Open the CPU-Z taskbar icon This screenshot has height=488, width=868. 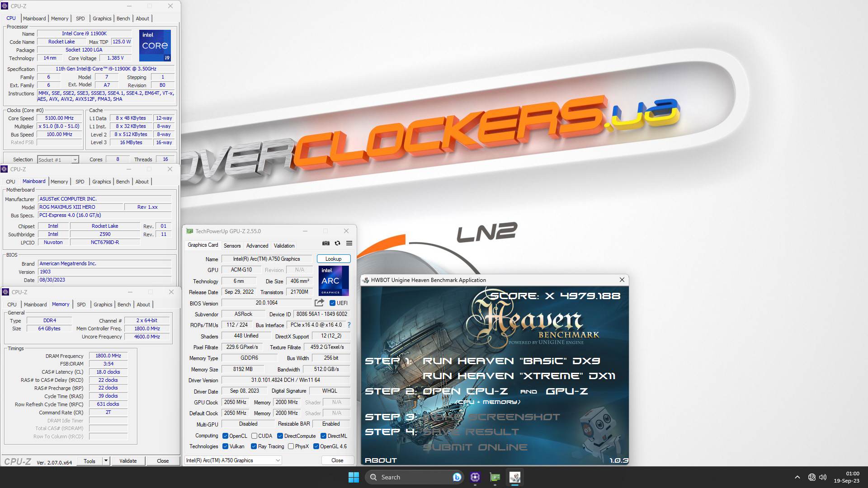coord(475,477)
